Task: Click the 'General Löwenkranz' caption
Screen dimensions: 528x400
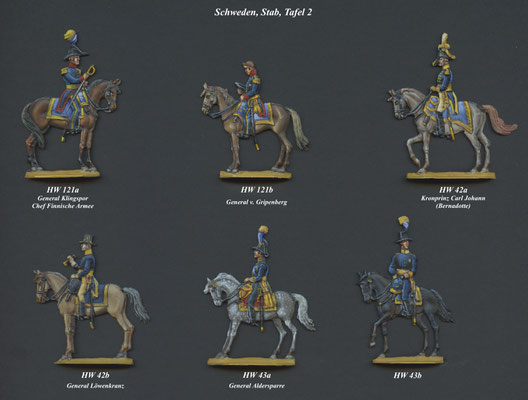Action: pos(95,386)
